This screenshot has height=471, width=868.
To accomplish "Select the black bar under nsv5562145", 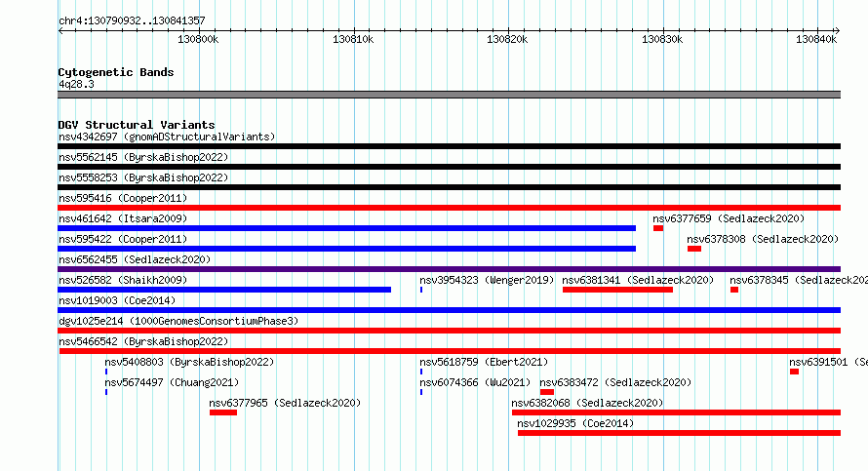I will pos(449,167).
